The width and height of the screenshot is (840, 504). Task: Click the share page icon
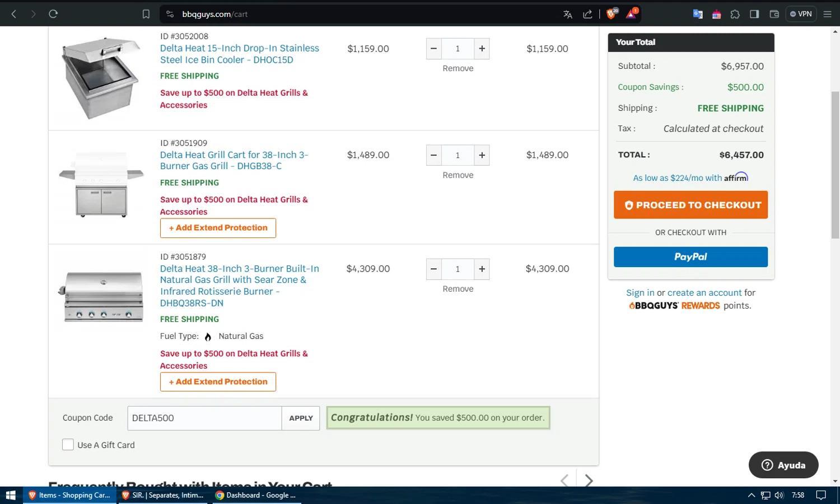587,14
